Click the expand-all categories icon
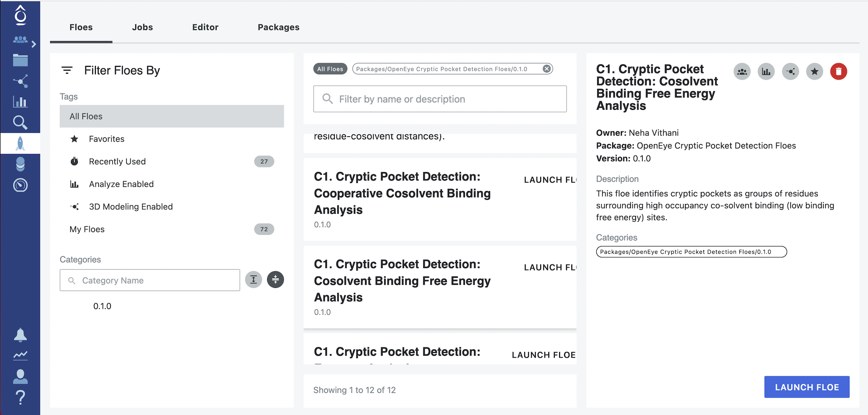The width and height of the screenshot is (868, 415). tap(253, 279)
